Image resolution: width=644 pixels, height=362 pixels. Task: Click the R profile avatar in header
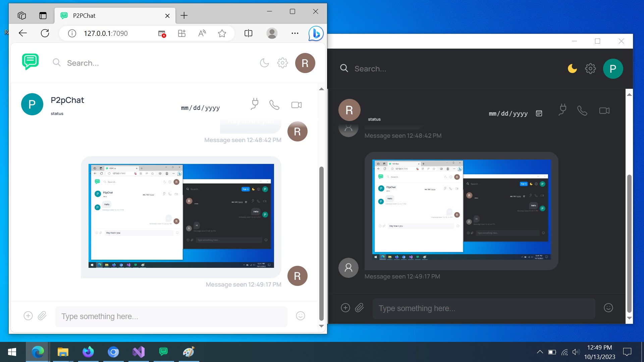pos(305,63)
